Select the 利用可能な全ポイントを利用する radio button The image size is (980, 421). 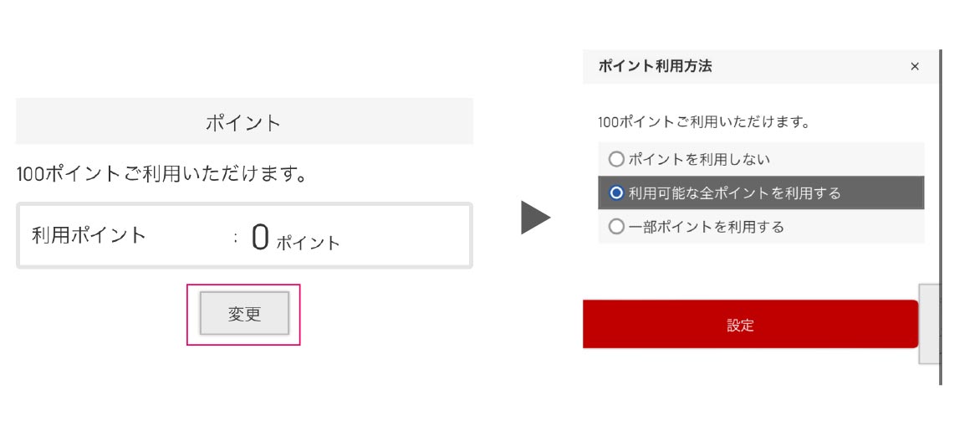pyautogui.click(x=616, y=193)
